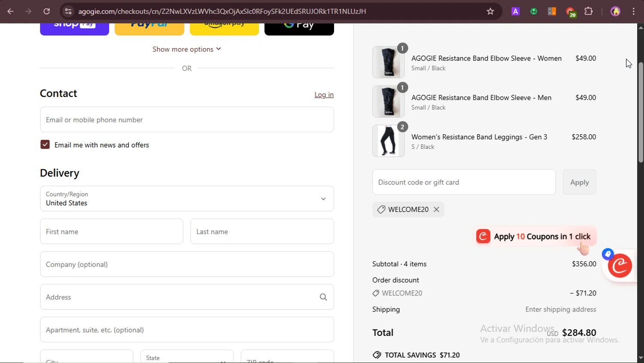This screenshot has width=644, height=363.
Task: Click the scrollbar down arrow
Action: pyautogui.click(x=641, y=357)
